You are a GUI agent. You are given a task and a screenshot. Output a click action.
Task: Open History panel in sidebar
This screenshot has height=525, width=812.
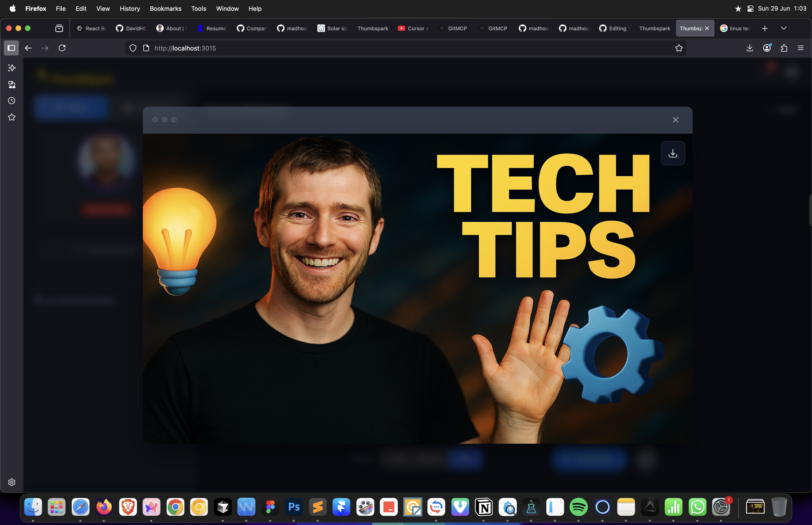(x=12, y=101)
